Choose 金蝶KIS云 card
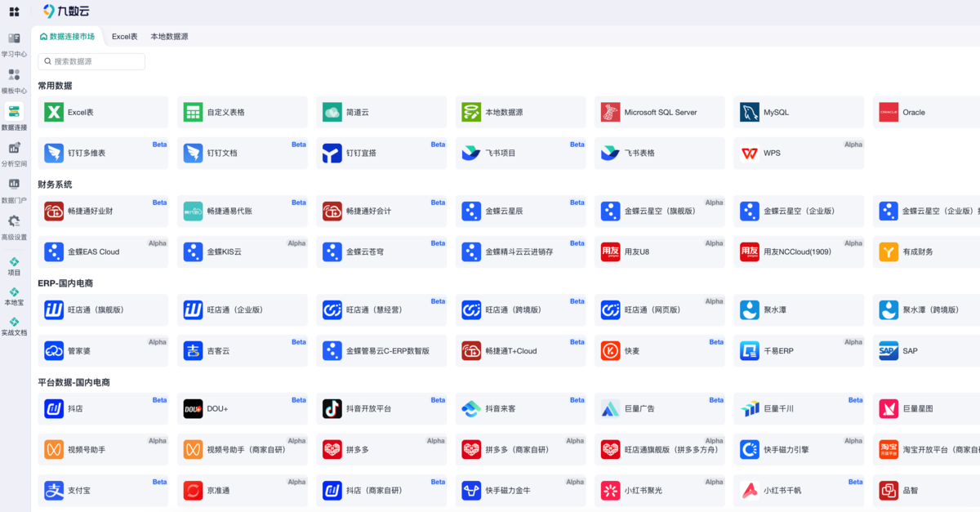The width and height of the screenshot is (980, 512). click(x=243, y=252)
